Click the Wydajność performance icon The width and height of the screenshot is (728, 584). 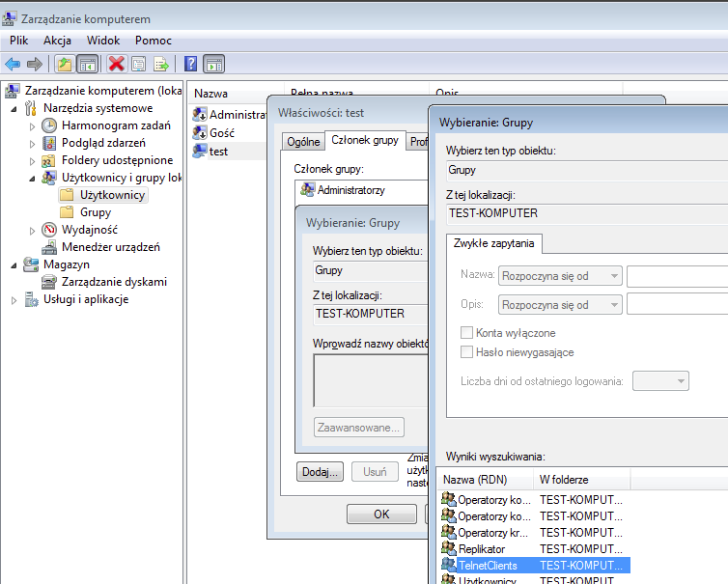49,230
